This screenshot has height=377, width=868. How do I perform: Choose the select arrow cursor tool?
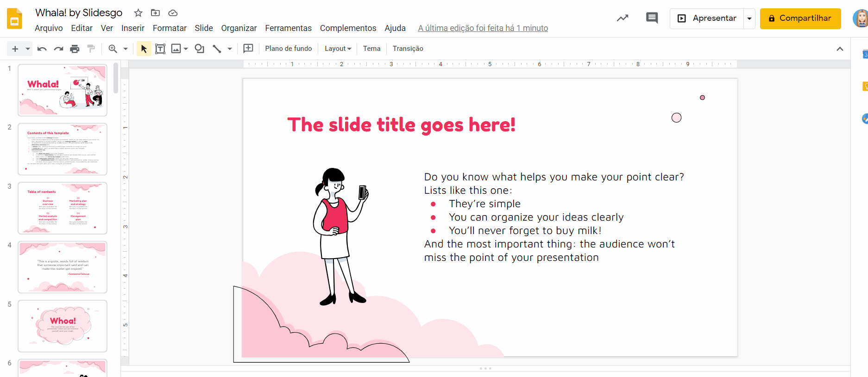tap(144, 49)
